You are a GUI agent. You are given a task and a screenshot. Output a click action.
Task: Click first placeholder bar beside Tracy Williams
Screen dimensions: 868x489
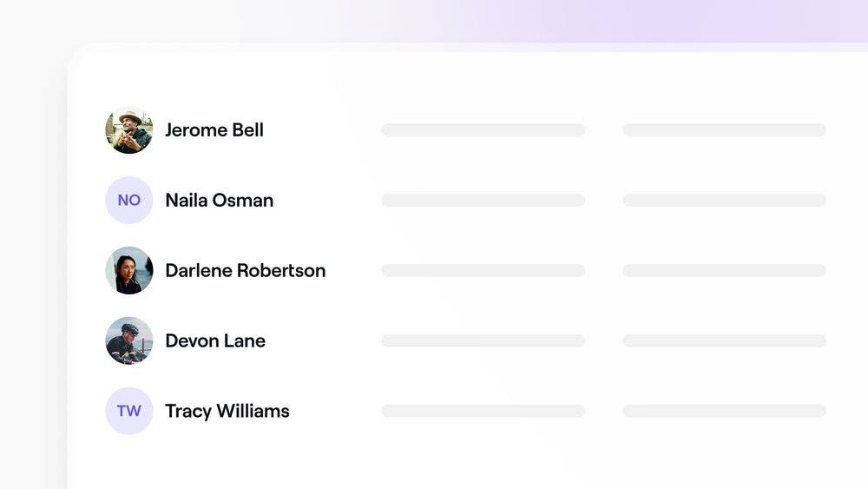(483, 411)
